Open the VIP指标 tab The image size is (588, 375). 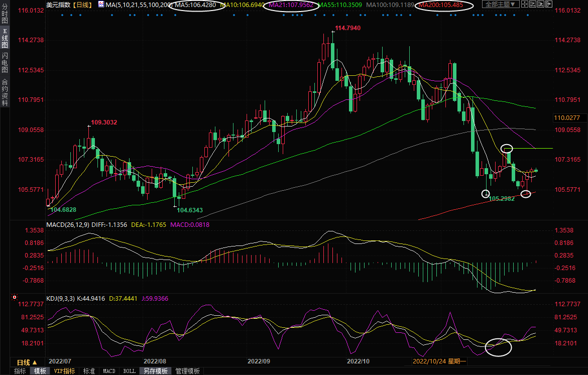(x=64, y=371)
